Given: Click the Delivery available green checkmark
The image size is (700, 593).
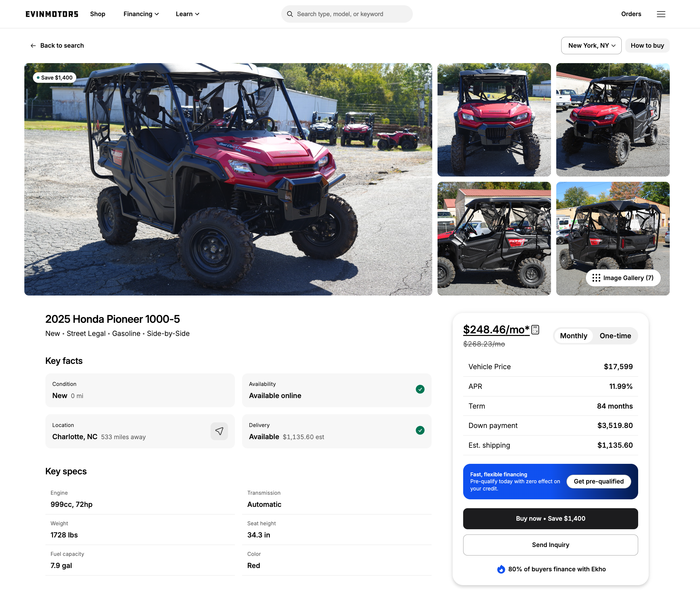Looking at the screenshot, I should 420,430.
